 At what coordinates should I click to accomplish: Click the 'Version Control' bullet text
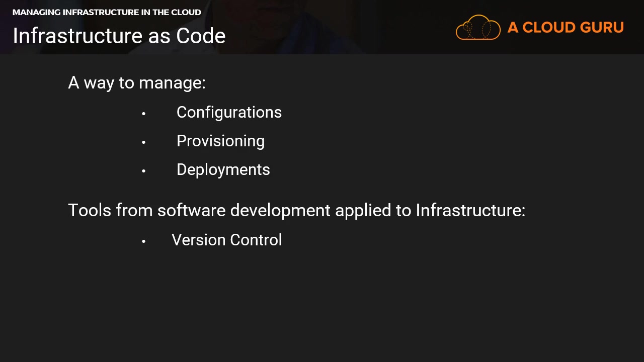[226, 240]
